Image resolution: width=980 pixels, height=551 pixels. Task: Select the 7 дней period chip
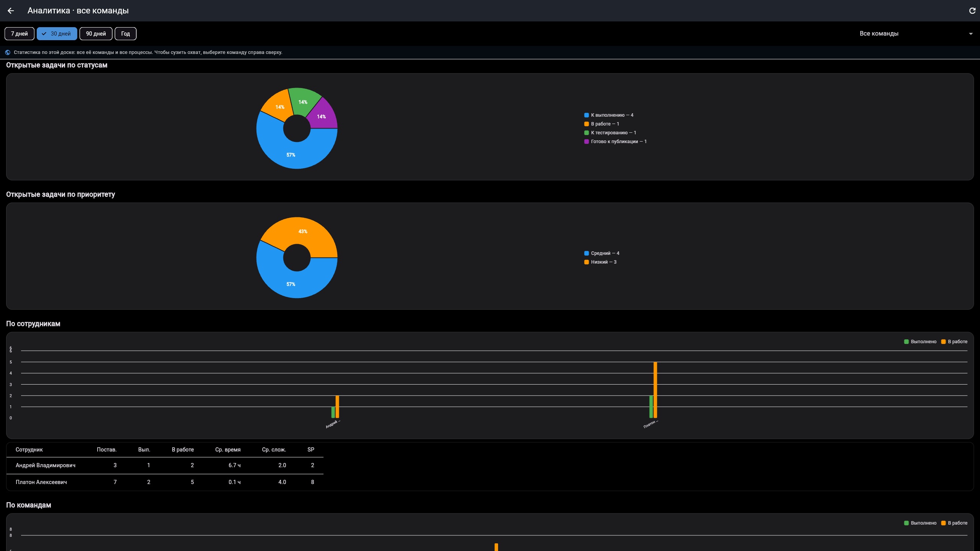pyautogui.click(x=20, y=34)
